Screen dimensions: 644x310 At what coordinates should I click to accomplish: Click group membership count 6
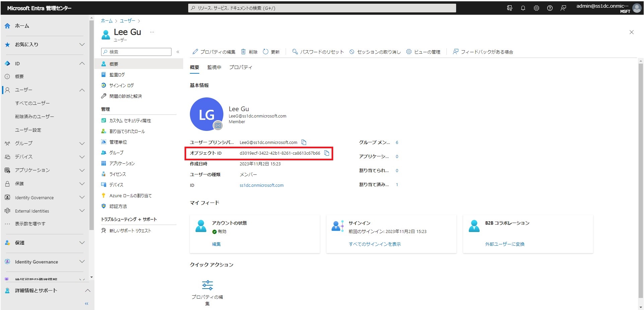[397, 142]
